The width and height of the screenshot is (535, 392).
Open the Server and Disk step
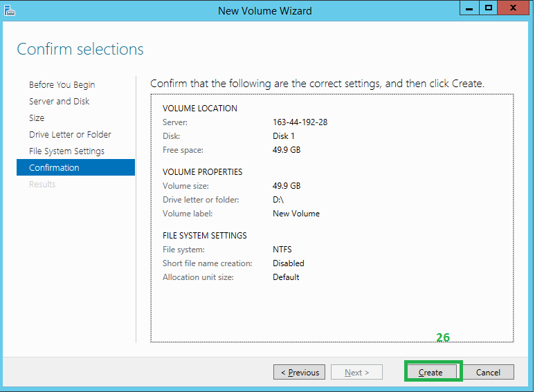tap(59, 102)
